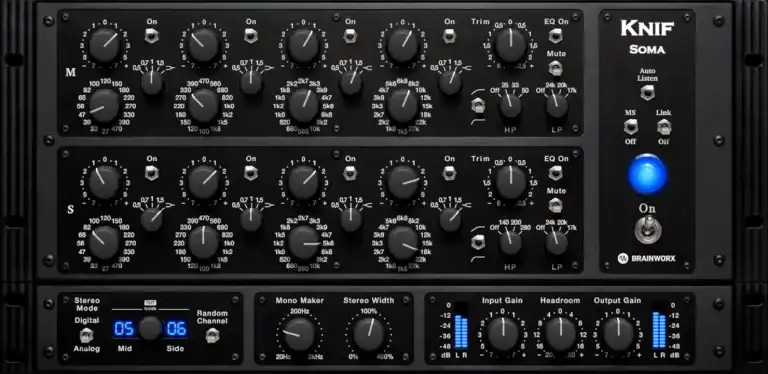Click the Input Gain knob
768x374 pixels.
[503, 334]
